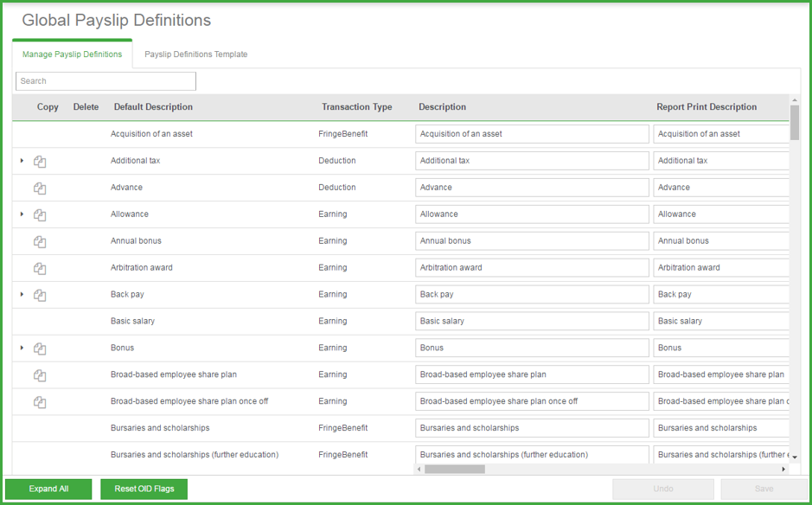The width and height of the screenshot is (812, 505).
Task: Copy the Broad-based employee share plan row
Action: pyautogui.click(x=40, y=375)
